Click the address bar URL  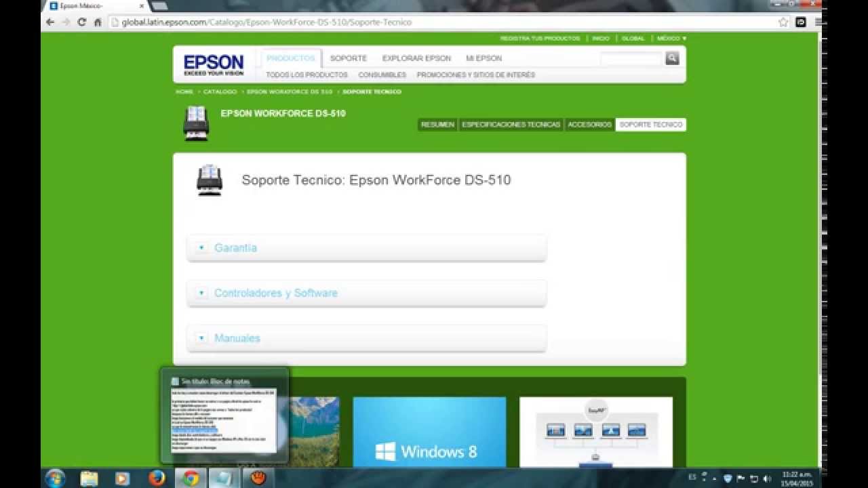(x=267, y=22)
